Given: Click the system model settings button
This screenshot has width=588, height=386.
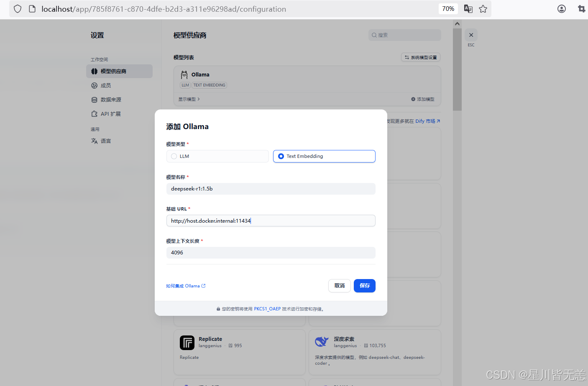Looking at the screenshot, I should pos(421,57).
